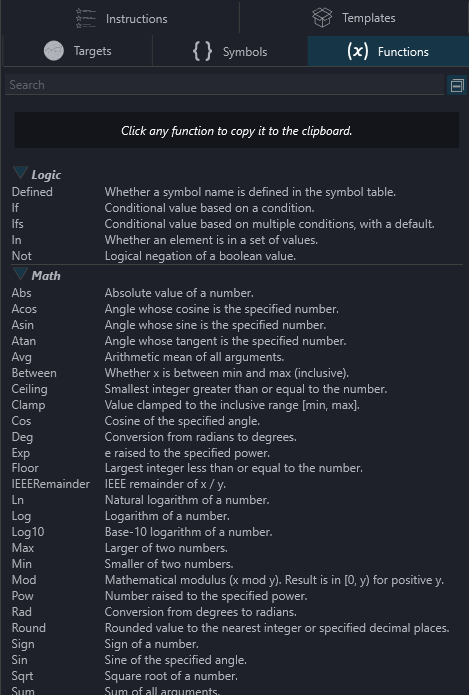469x695 pixels.
Task: Collapse the Math category triangle
Action: point(20,273)
